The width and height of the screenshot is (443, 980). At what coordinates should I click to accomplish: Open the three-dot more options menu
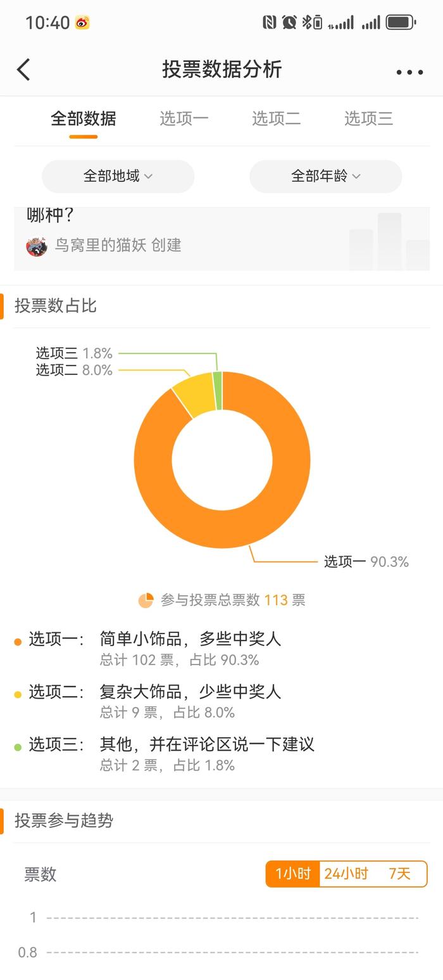409,72
